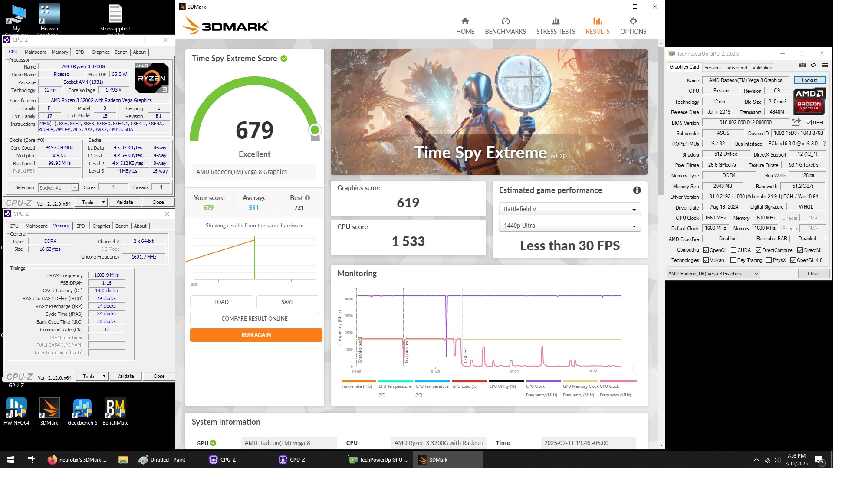
Task: Click BIOS Version share/export icon in GPU-Z
Action: click(796, 122)
